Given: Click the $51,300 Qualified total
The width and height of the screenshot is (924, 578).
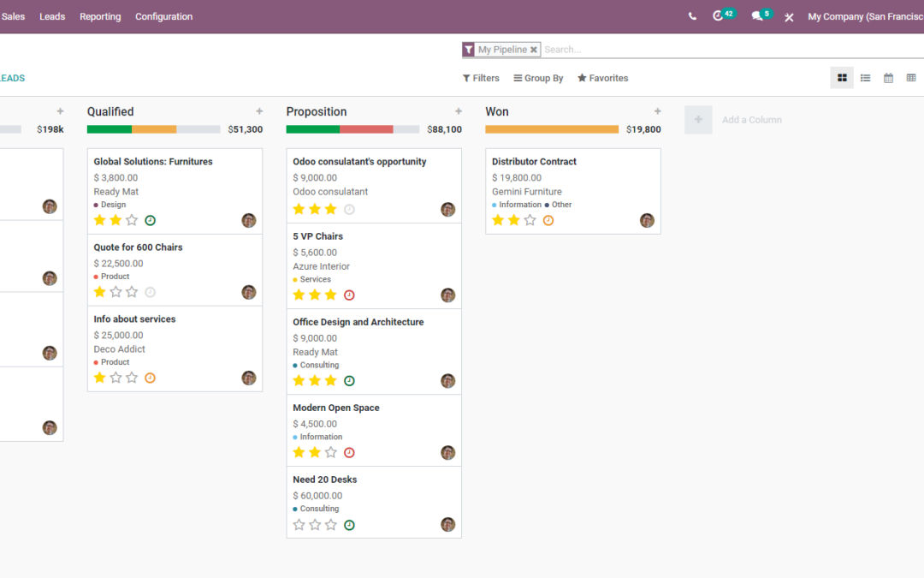Looking at the screenshot, I should [x=246, y=129].
